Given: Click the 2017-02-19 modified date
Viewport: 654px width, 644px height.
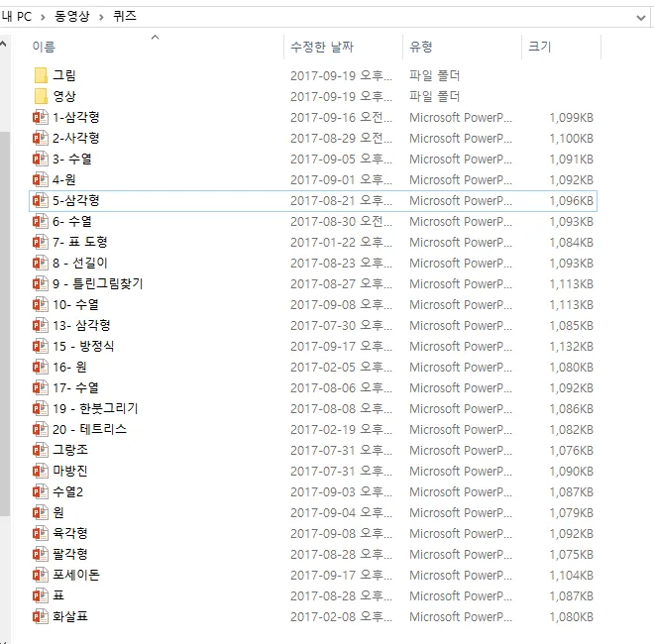Looking at the screenshot, I should [x=341, y=430].
